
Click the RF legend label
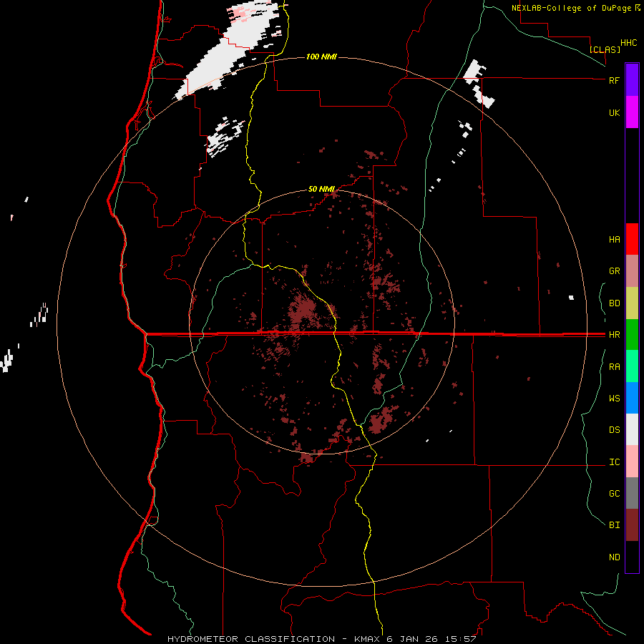(614, 80)
